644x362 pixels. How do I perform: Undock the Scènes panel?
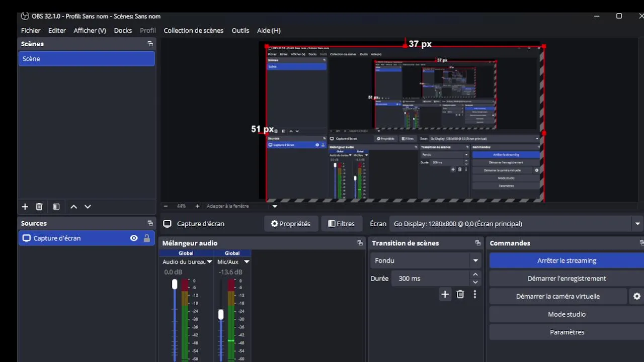[x=150, y=44]
